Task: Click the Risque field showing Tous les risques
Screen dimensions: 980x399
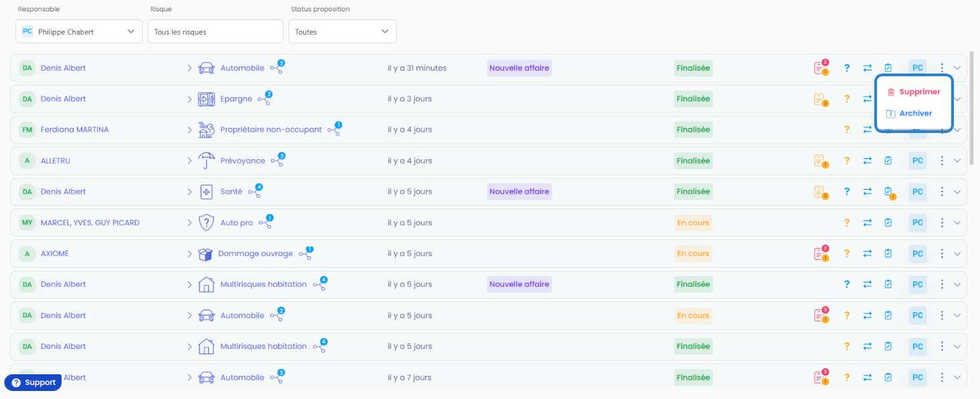Action: pos(215,31)
